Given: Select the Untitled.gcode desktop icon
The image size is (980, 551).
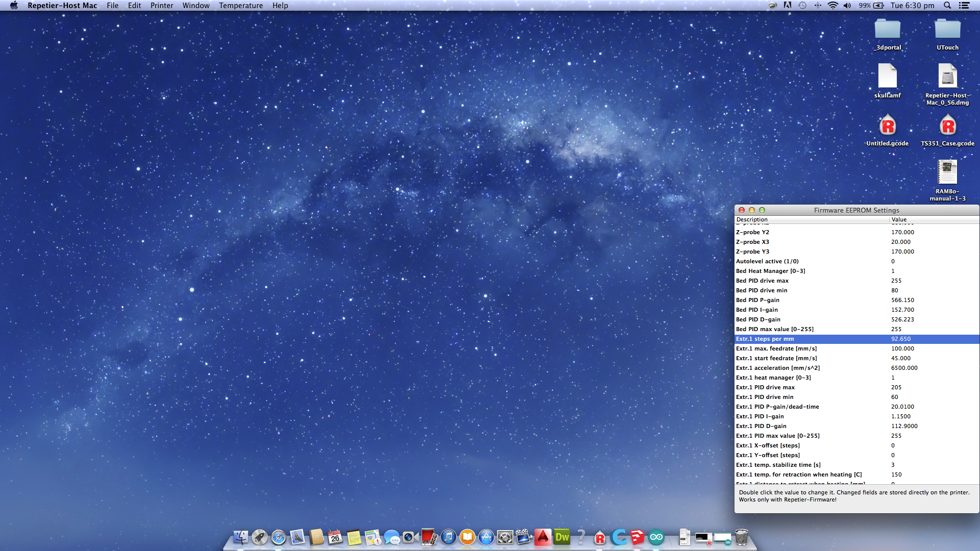Looking at the screenshot, I should click(887, 127).
